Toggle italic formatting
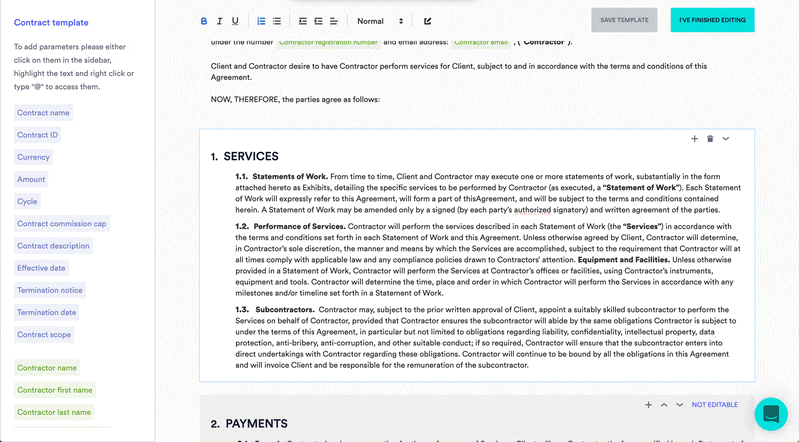The image size is (799, 442). click(x=219, y=21)
